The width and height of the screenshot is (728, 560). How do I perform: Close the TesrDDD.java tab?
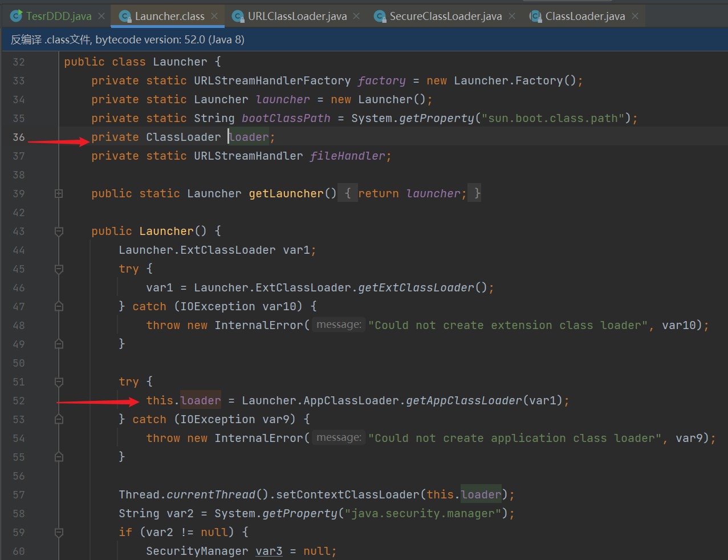coord(101,16)
